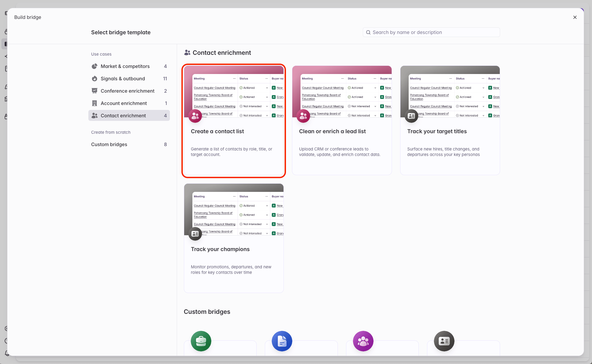This screenshot has width=592, height=364.
Task: Click the preview thumbnail of Create a contact list
Action: click(234, 92)
